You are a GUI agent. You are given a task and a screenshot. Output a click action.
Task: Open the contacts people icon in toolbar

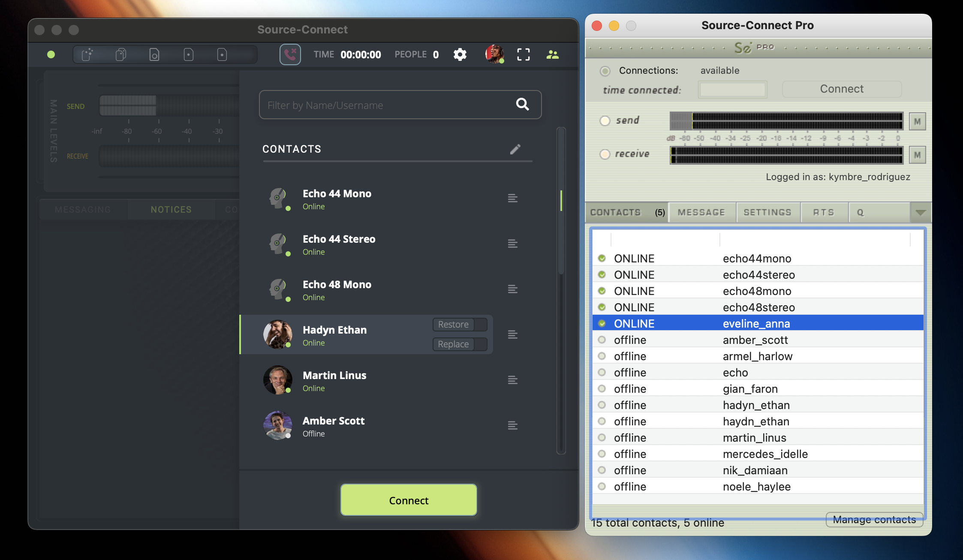coord(552,54)
